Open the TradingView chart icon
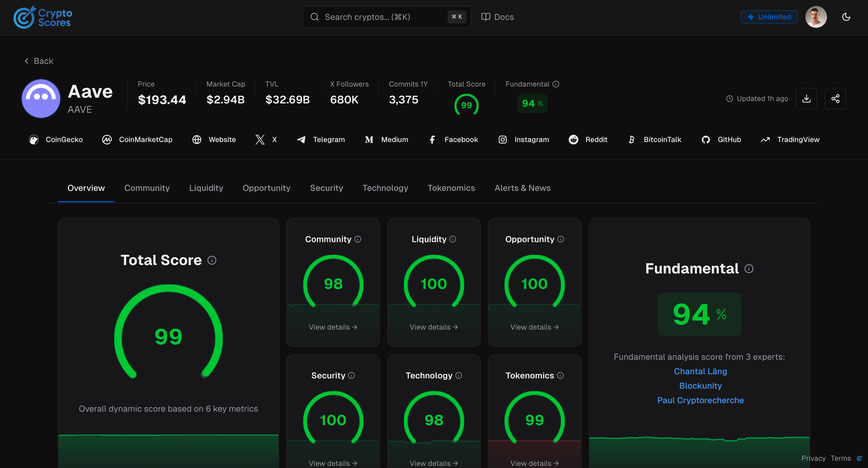Viewport: 868px width, 468px height. click(x=765, y=140)
